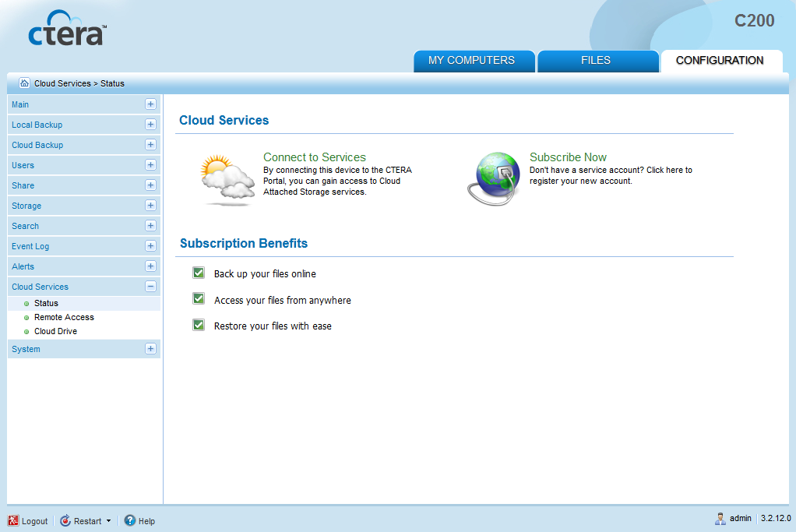796x532 pixels.
Task: Click the globe with cable Subscribe icon
Action: tap(494, 178)
